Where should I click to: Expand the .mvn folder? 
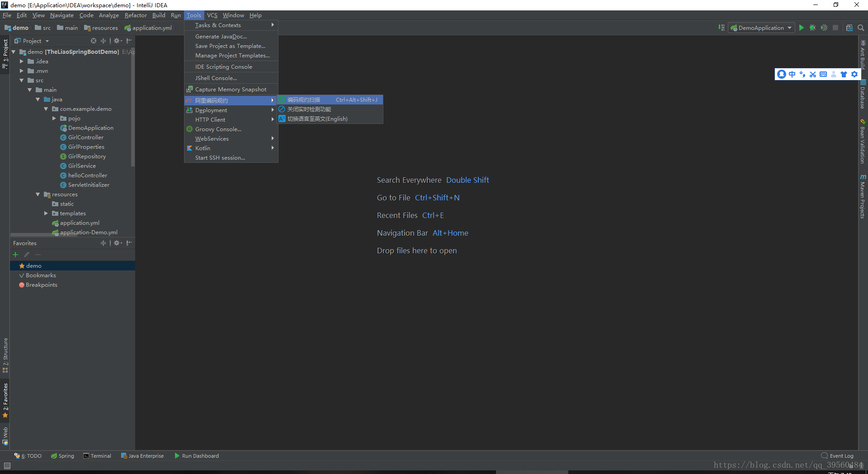coord(21,71)
